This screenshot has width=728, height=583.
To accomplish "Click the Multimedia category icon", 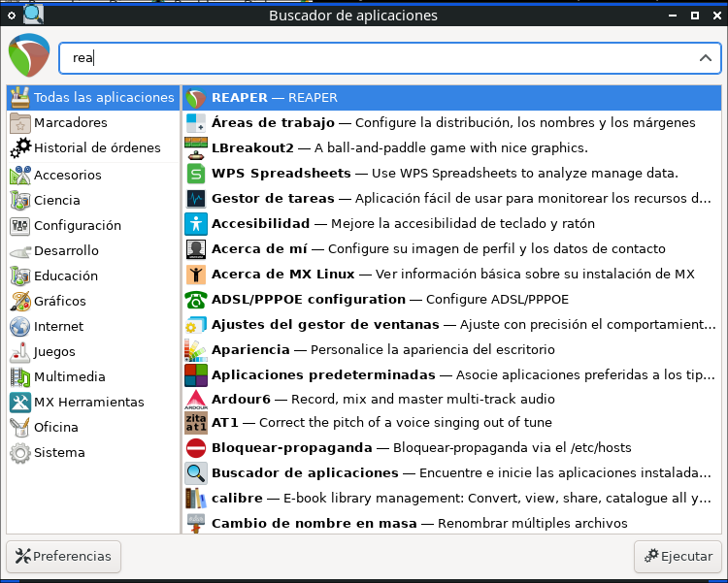I will 20,377.
